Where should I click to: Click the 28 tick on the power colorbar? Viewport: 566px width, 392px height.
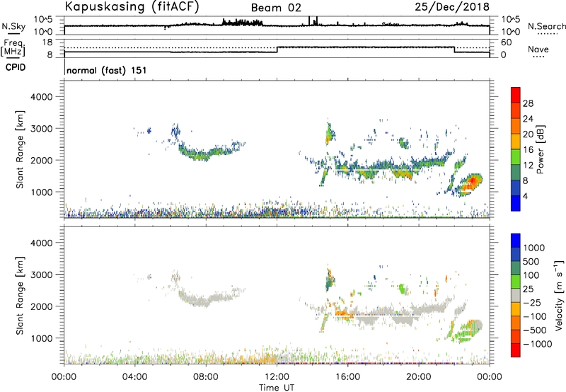pos(528,103)
